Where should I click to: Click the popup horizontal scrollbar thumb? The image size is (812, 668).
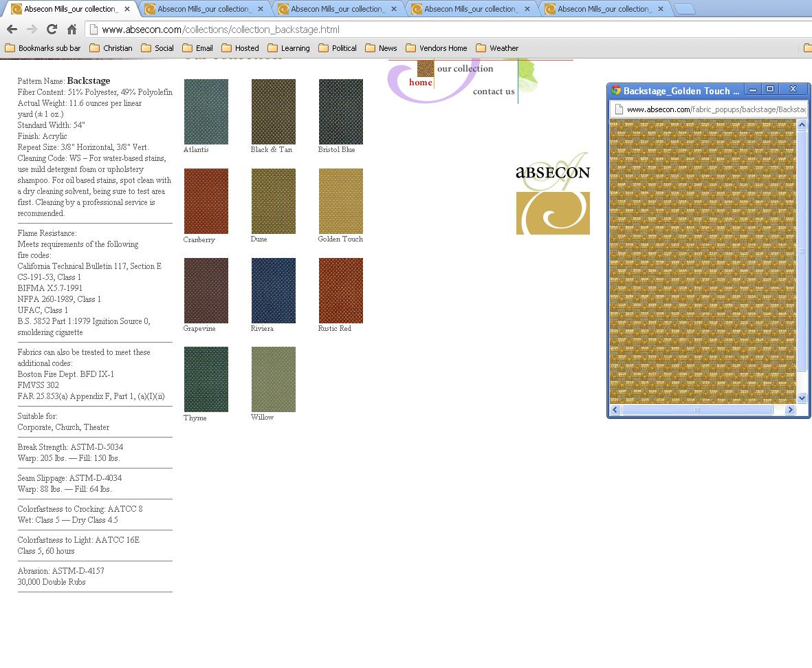click(697, 409)
